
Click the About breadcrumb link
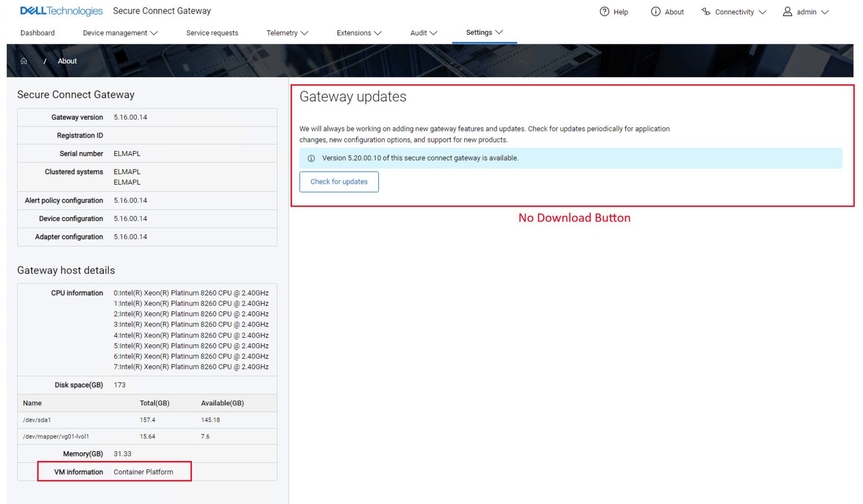tap(67, 61)
